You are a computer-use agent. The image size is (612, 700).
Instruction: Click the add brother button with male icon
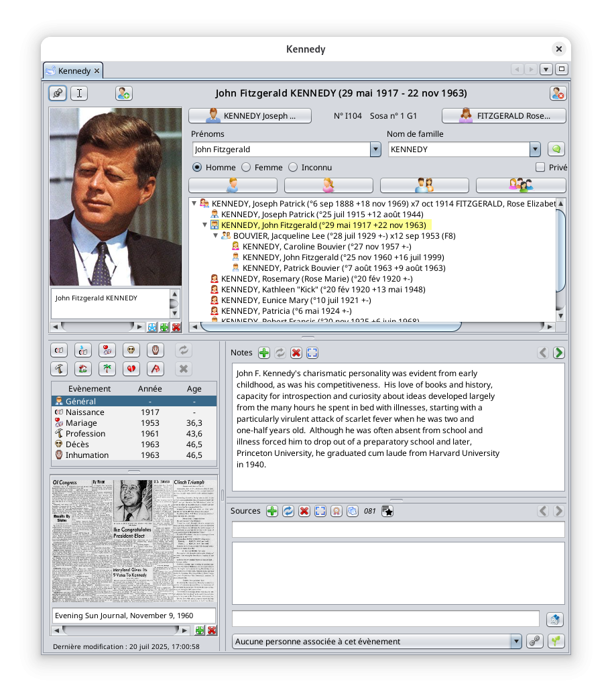[233, 185]
